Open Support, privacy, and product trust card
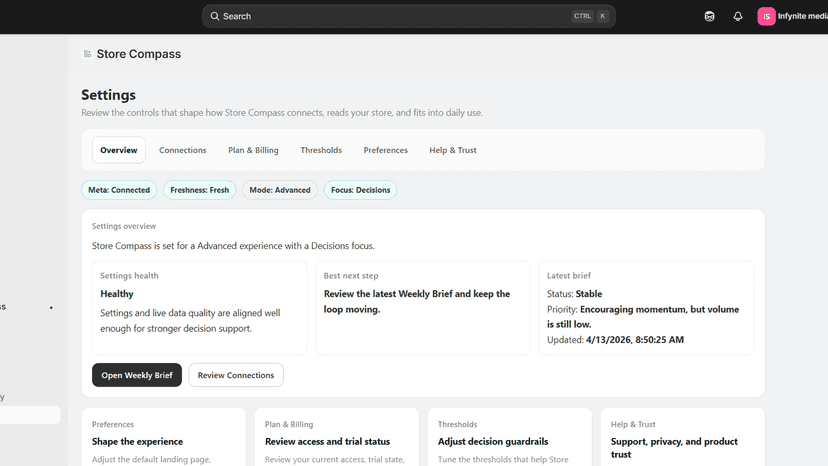The height and width of the screenshot is (466, 828). click(x=683, y=437)
